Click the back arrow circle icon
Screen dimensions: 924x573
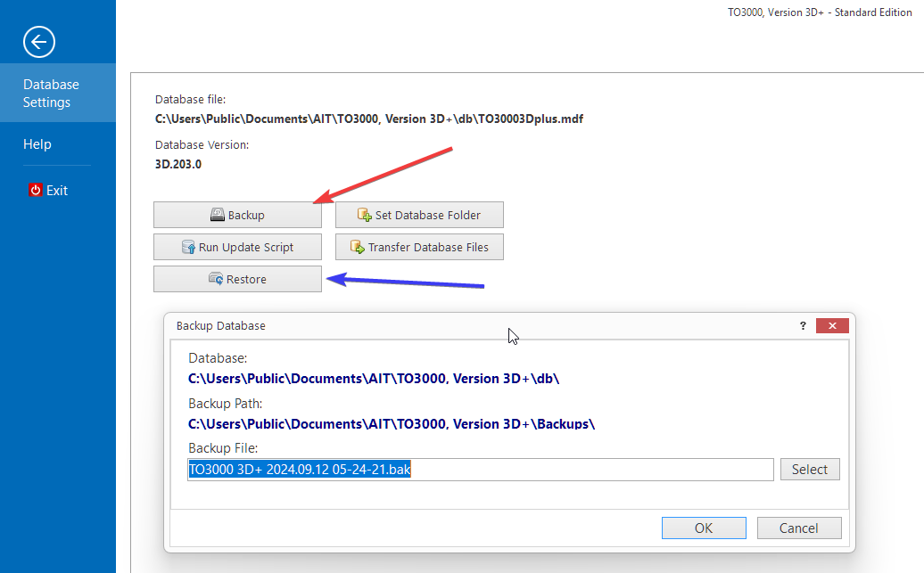(x=39, y=42)
